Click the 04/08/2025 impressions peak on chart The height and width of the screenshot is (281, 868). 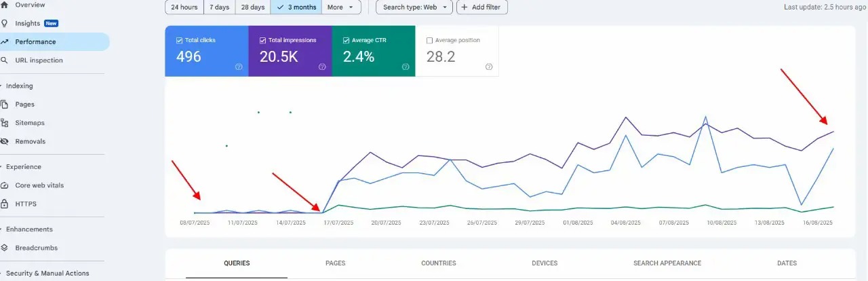(625, 117)
